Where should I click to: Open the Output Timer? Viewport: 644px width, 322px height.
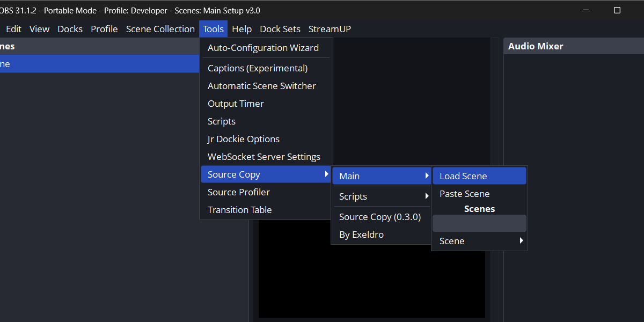pyautogui.click(x=236, y=104)
